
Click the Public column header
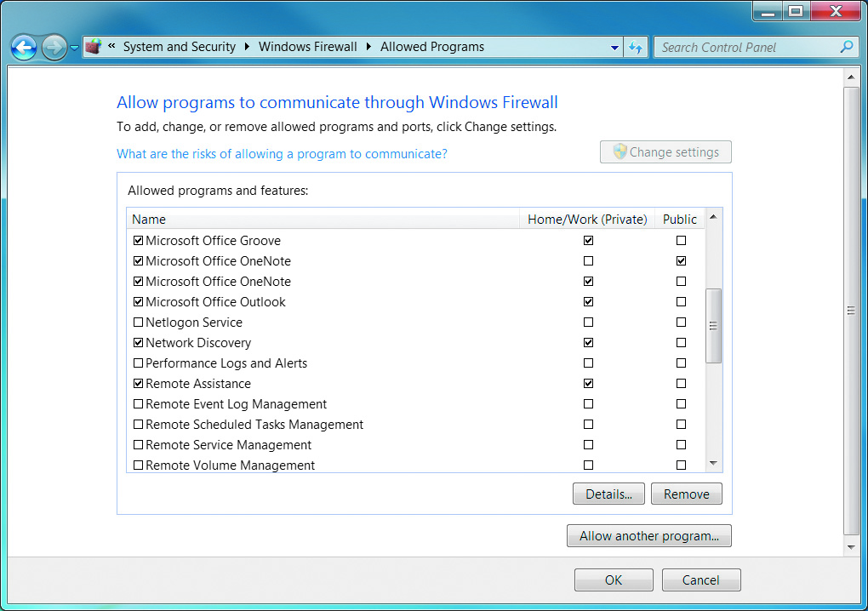tap(680, 220)
